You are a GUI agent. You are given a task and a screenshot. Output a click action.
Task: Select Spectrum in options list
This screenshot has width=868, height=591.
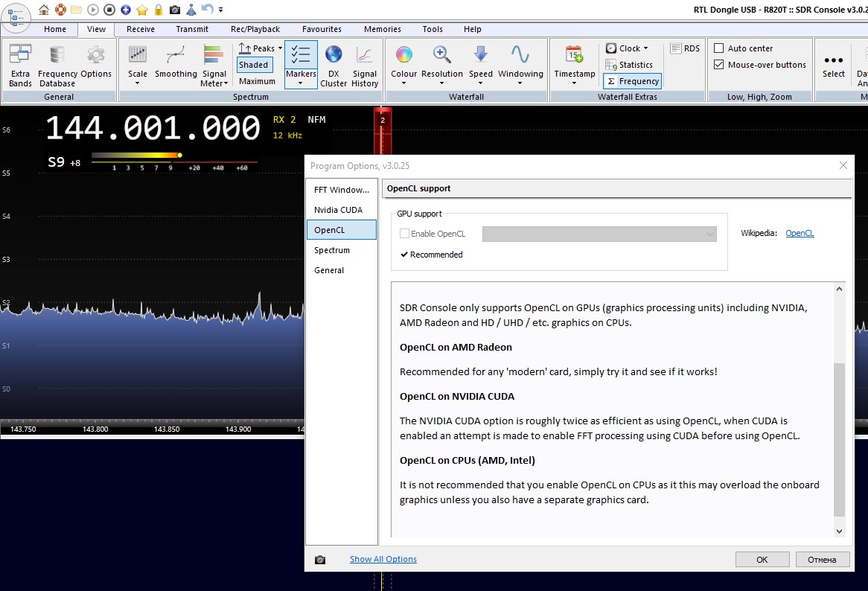pos(342,250)
